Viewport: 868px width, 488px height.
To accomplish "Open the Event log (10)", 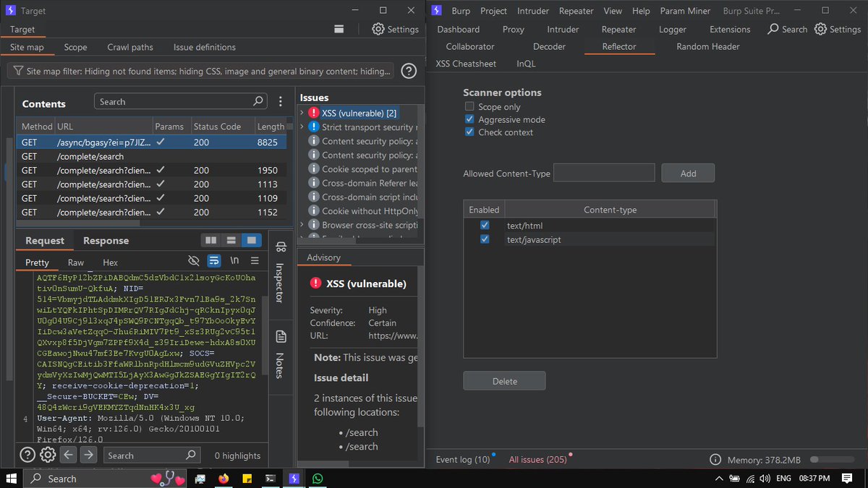I will click(463, 460).
